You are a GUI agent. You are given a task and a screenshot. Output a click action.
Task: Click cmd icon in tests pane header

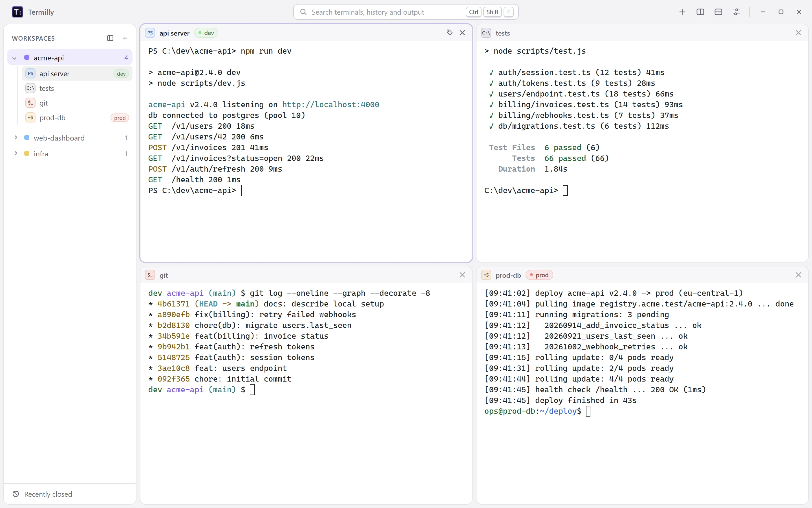(x=486, y=33)
